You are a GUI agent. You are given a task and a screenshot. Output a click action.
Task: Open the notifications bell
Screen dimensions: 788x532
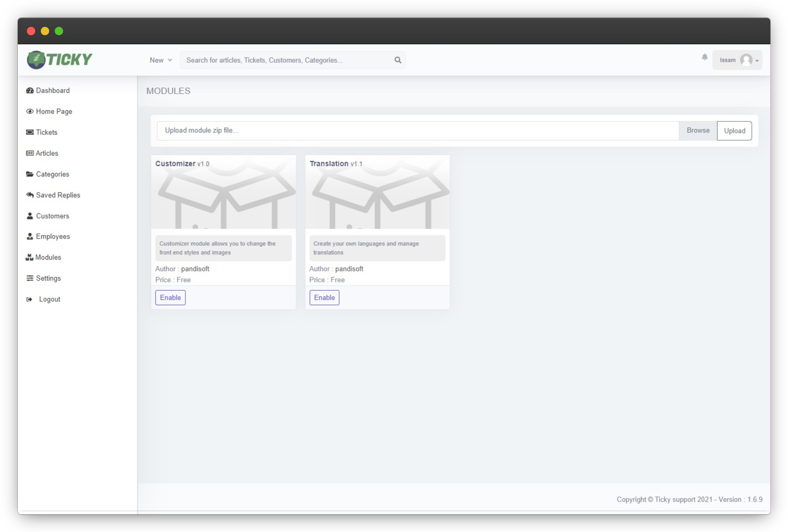(x=705, y=57)
